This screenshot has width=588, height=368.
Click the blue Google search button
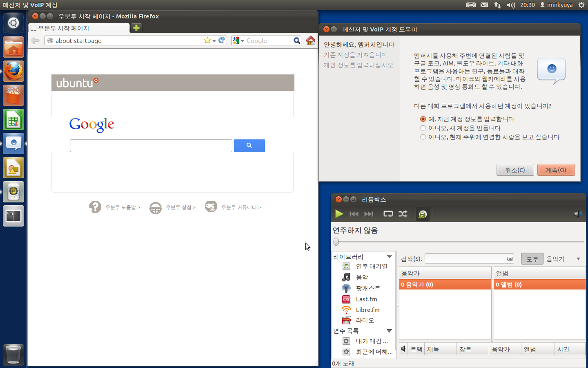[249, 146]
